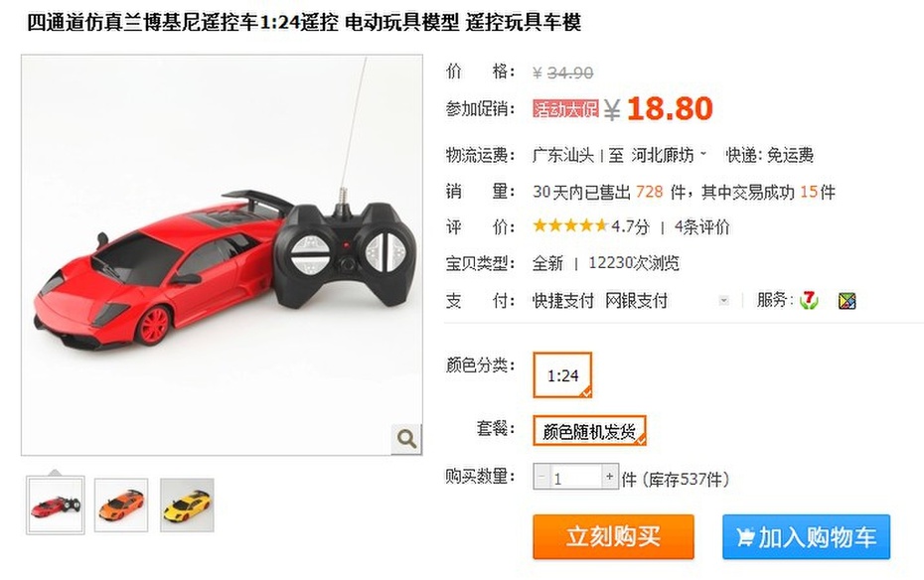Click the main red car product image
Image resolution: width=924 pixels, height=580 pixels.
pyautogui.click(x=223, y=255)
